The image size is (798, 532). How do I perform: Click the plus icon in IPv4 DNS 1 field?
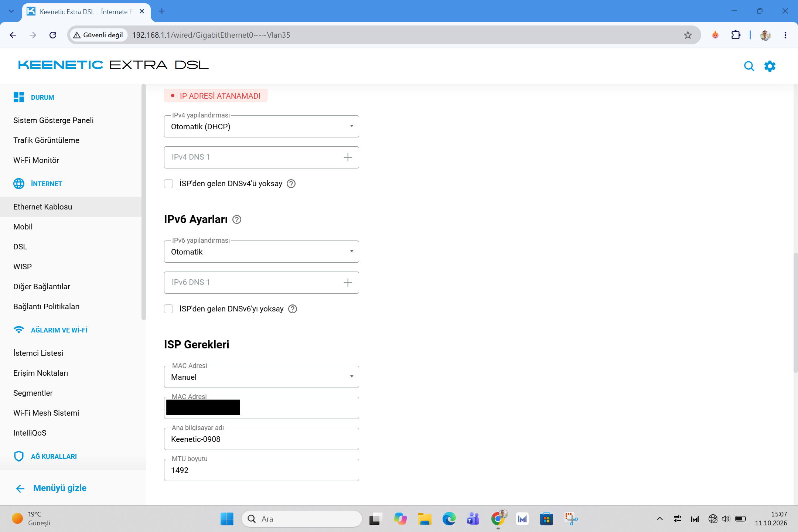click(x=348, y=157)
